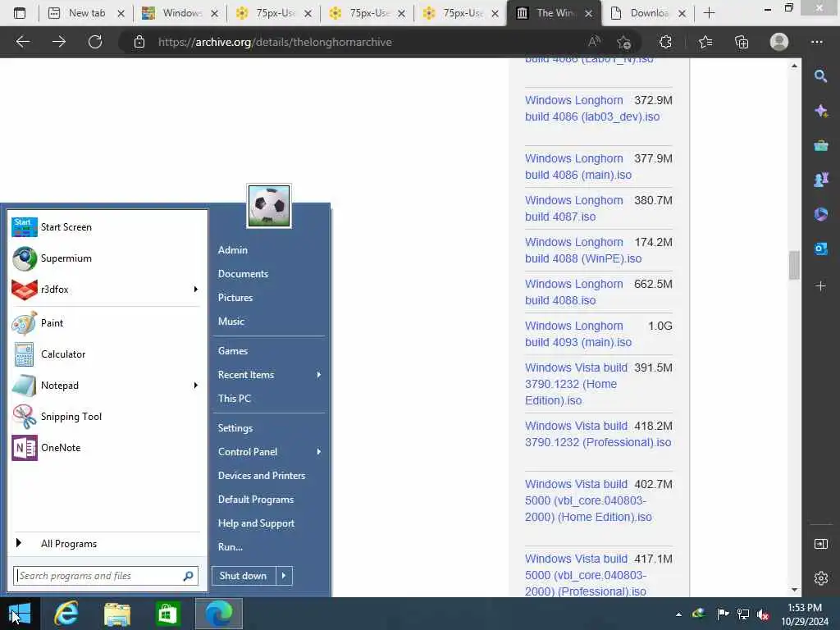Open Edge Collections button
The image size is (840, 630).
pos(742,42)
